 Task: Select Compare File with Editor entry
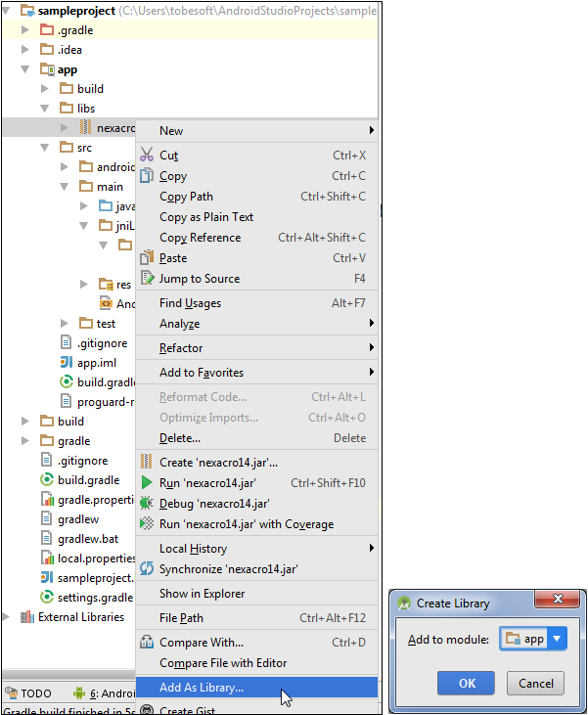(256, 662)
